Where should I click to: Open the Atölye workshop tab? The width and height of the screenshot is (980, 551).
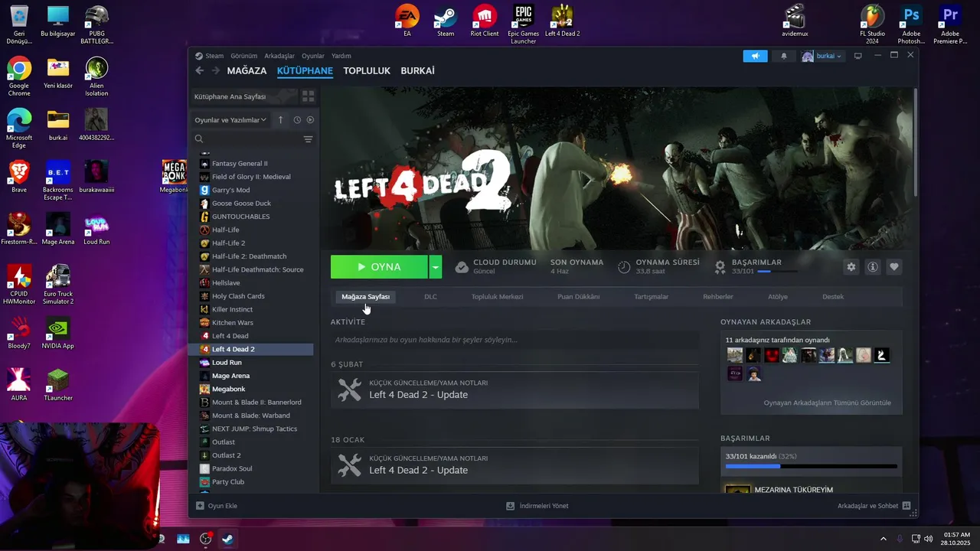[x=777, y=297]
